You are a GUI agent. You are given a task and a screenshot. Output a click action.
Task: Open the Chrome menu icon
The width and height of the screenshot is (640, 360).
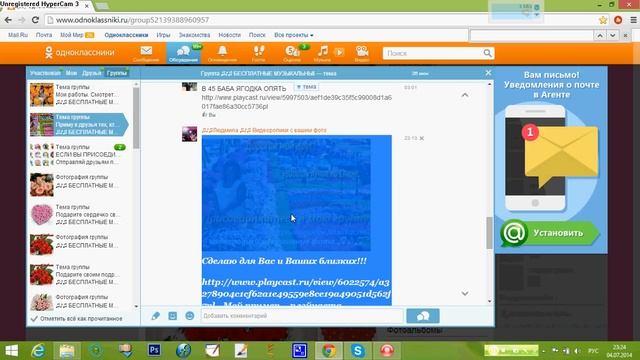tap(633, 20)
